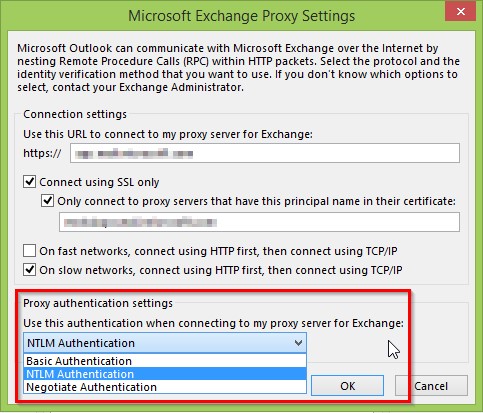Screen dimensions: 483x413
Task: Click the Proxy authentication settings heading
Action: [98, 303]
